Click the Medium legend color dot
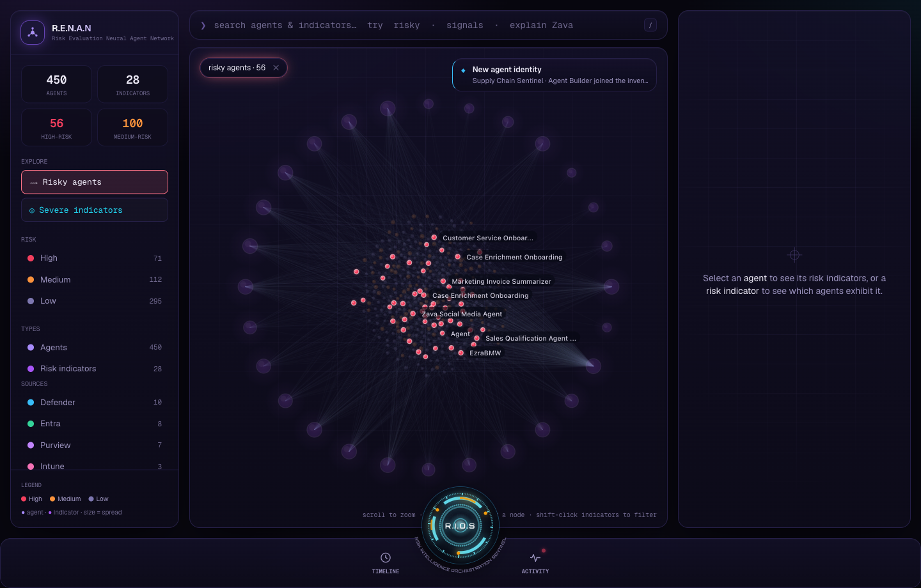Viewport: 921px width, 588px height. point(52,499)
